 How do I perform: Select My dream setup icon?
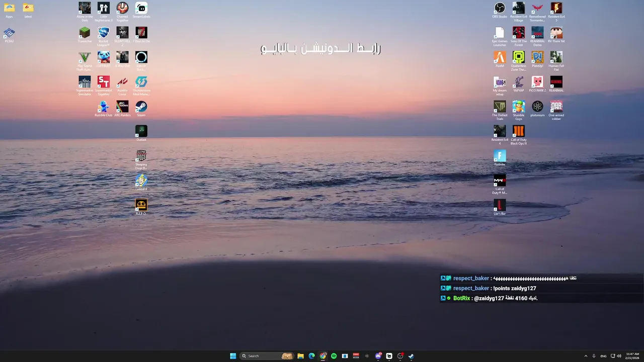500,85
